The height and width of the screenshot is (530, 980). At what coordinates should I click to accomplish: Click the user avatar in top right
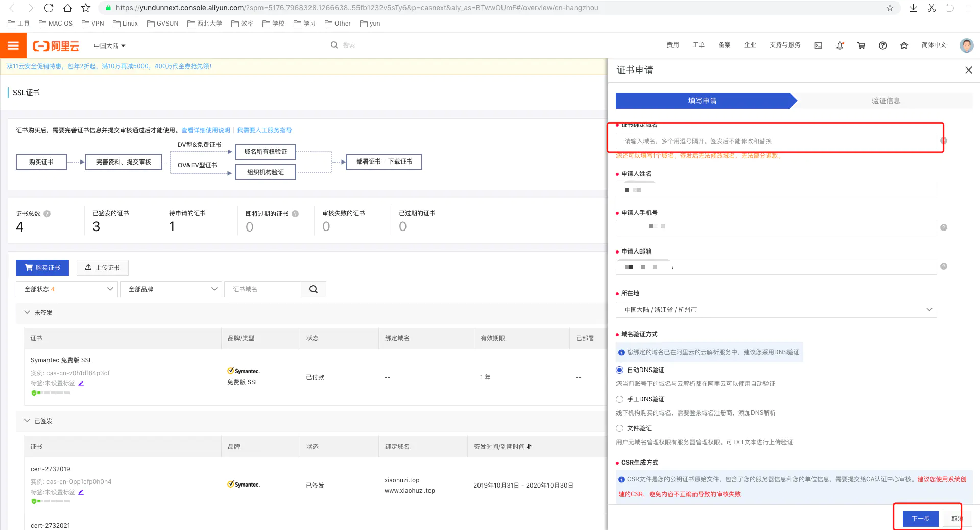[966, 45]
